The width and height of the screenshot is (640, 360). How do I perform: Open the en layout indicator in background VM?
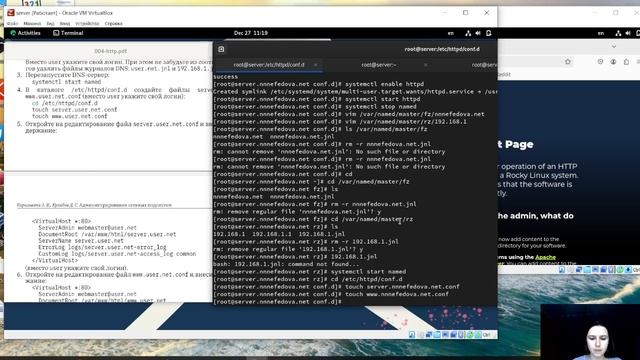click(x=601, y=33)
